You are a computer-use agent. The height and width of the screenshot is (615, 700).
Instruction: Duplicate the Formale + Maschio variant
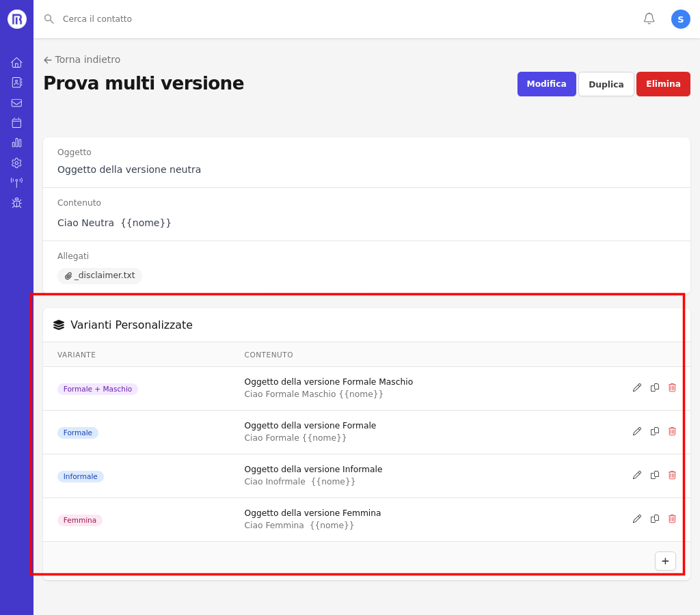[655, 387]
